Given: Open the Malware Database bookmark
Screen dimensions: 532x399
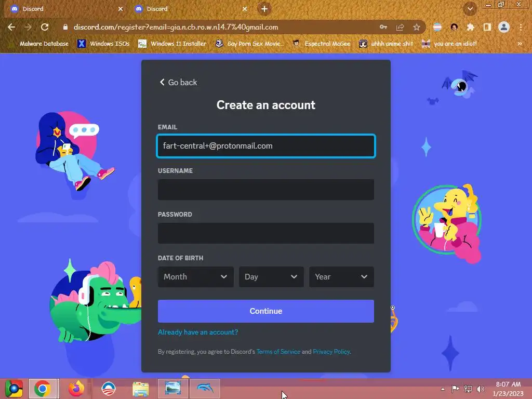Looking at the screenshot, I should [40, 44].
